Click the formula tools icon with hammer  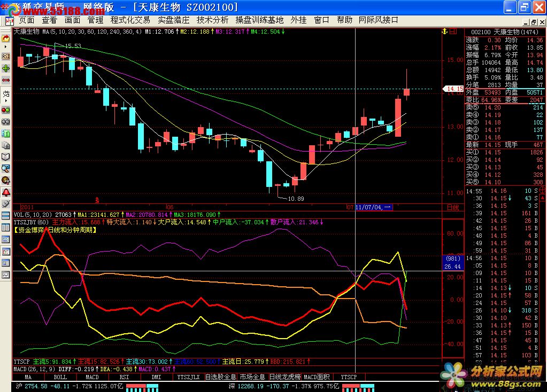[5, 181]
